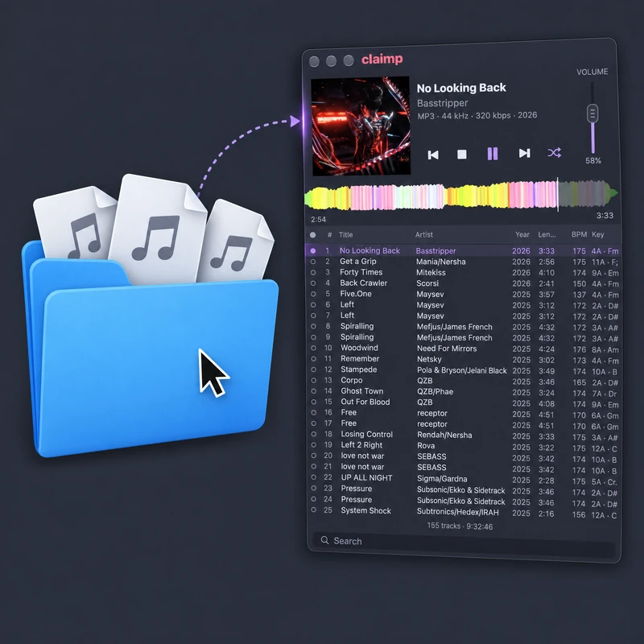This screenshot has width=644, height=644.
Task: Sort by Key column header
Action: coord(597,234)
